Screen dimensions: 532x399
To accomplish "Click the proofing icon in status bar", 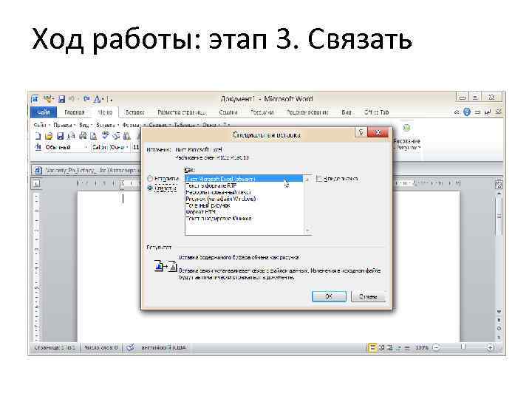I will [130, 347].
